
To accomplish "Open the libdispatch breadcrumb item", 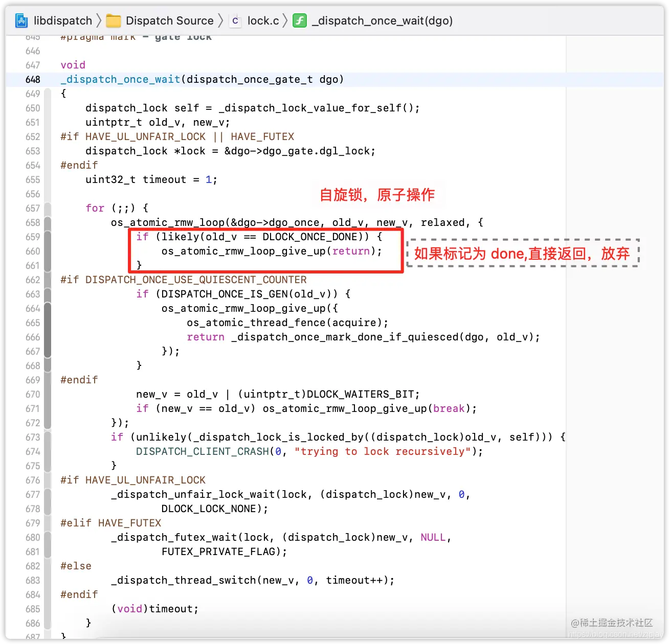I will [63, 20].
